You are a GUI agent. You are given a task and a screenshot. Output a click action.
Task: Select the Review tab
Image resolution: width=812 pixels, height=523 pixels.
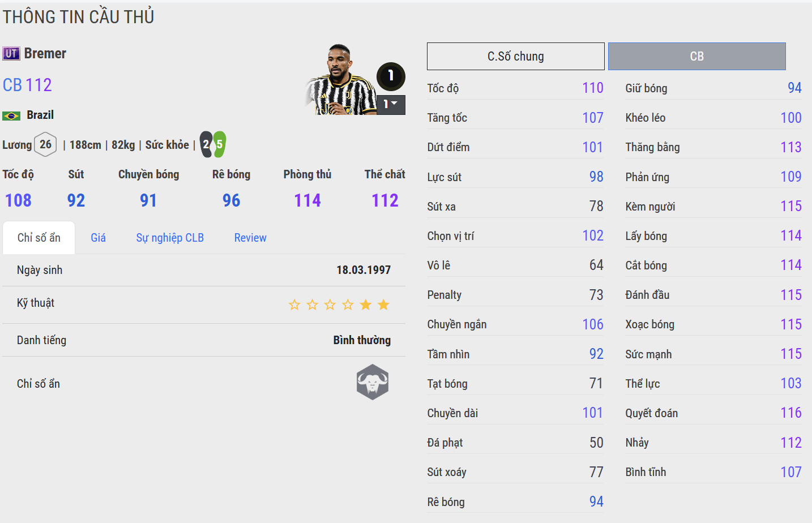[250, 238]
